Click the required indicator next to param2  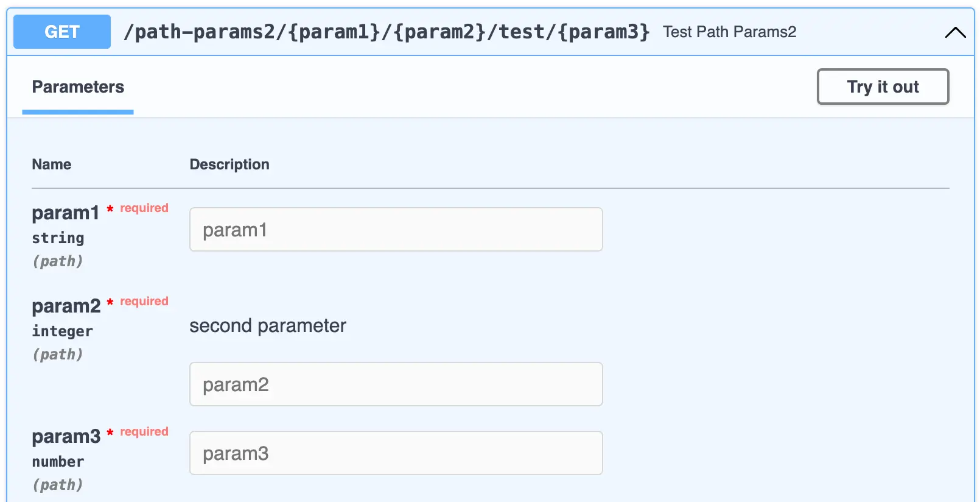[144, 301]
